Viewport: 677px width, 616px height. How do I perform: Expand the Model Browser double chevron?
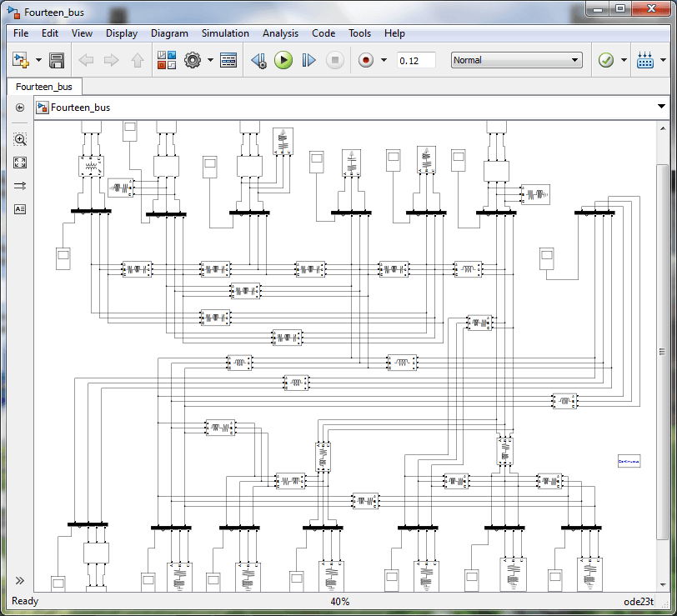[20, 581]
